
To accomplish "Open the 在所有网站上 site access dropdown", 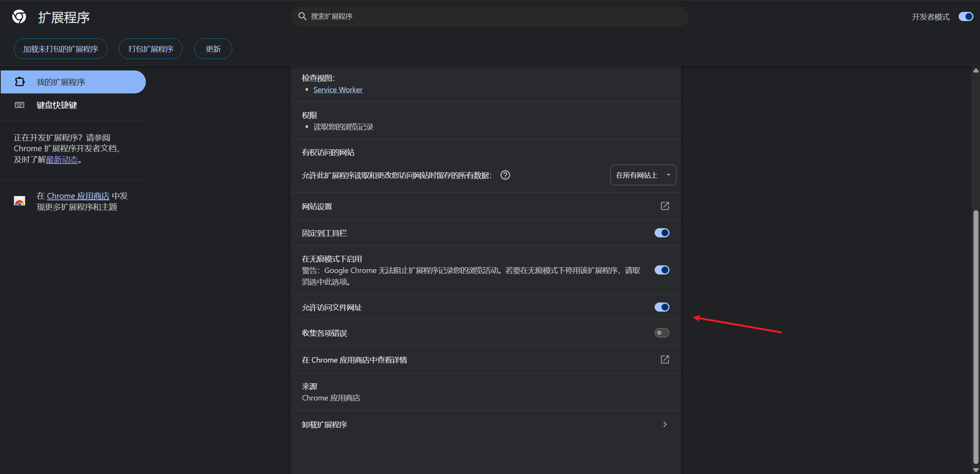I will coord(643,175).
